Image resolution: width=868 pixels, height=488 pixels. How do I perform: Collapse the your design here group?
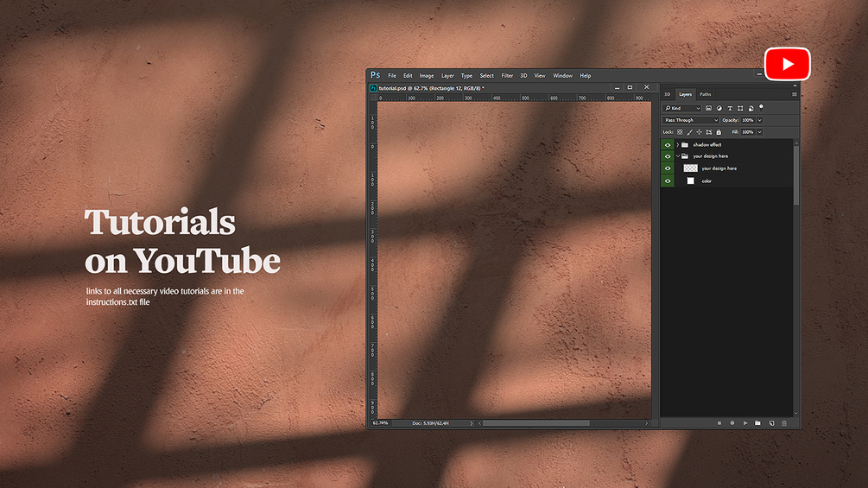pos(678,156)
